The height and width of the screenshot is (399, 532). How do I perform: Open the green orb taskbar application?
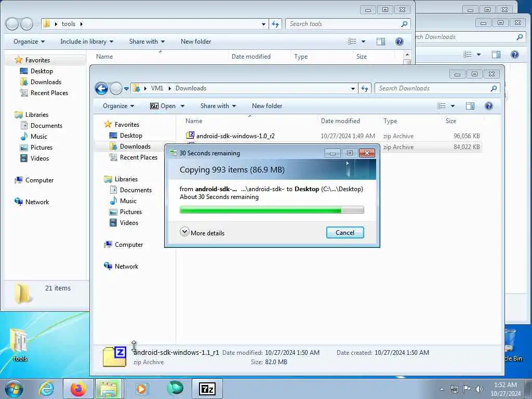[x=175, y=388]
